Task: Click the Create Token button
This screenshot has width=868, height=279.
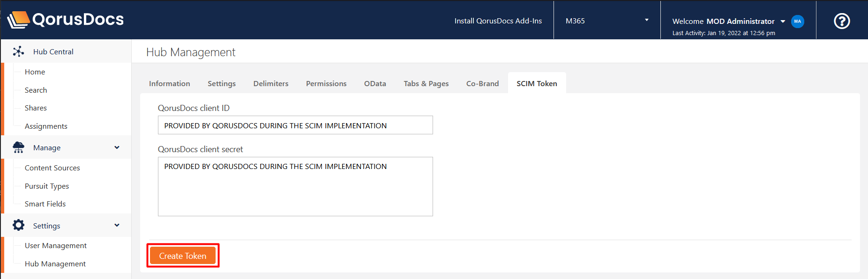Action: tap(183, 256)
